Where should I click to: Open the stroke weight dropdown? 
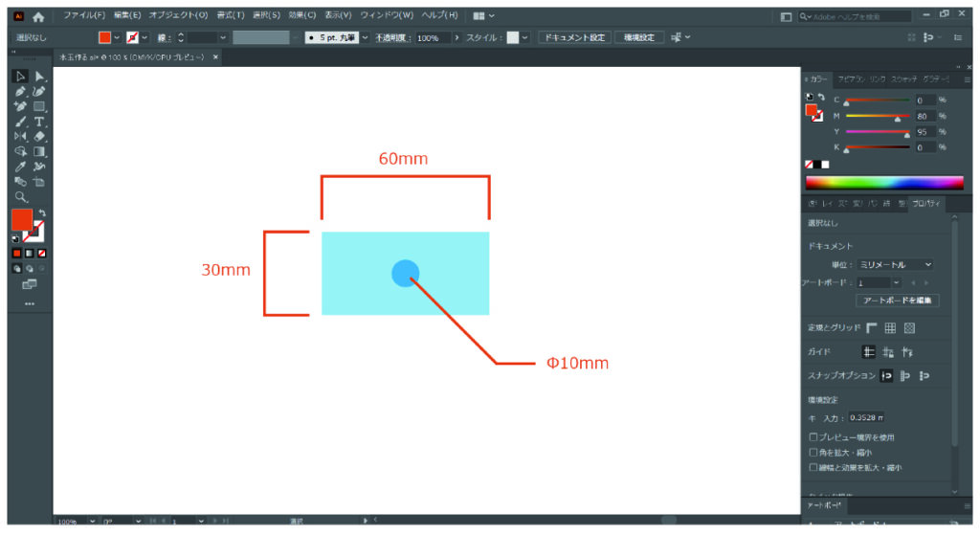[x=223, y=37]
